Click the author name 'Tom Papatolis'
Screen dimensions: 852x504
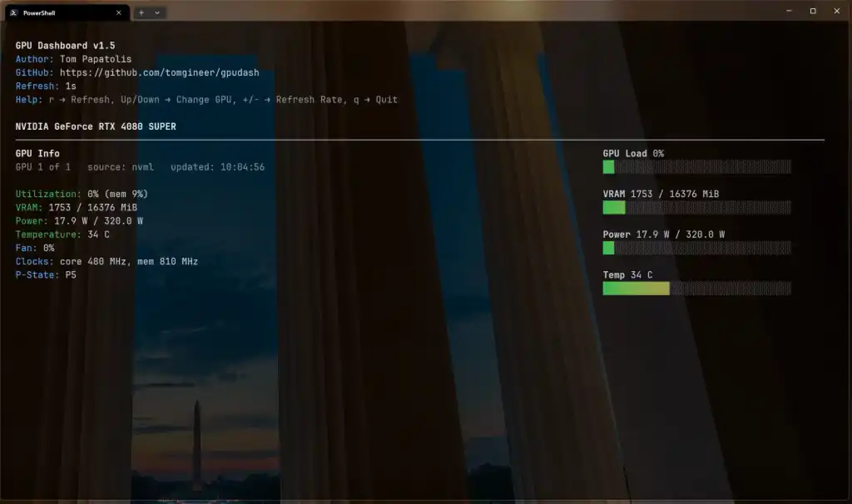coord(96,59)
